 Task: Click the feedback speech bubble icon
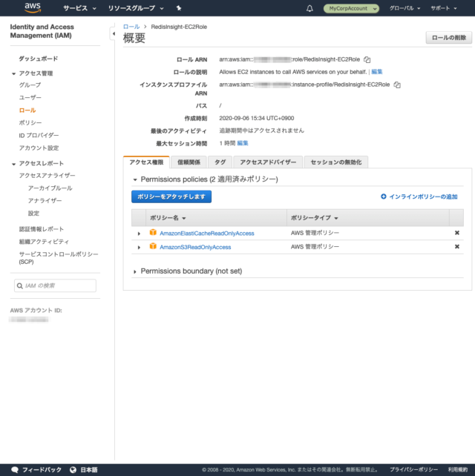click(15, 469)
